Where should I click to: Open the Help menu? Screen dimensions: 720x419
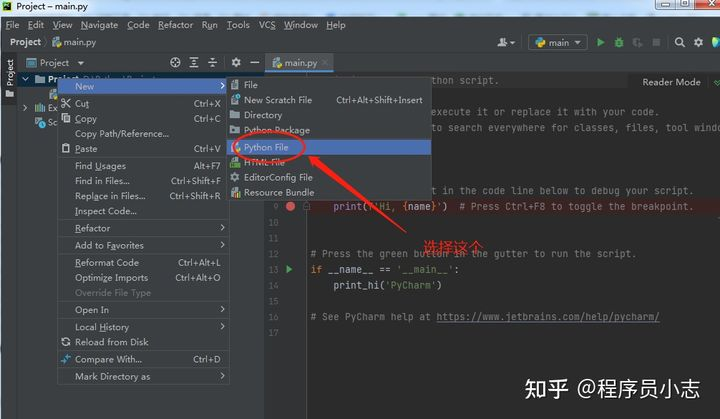click(336, 25)
